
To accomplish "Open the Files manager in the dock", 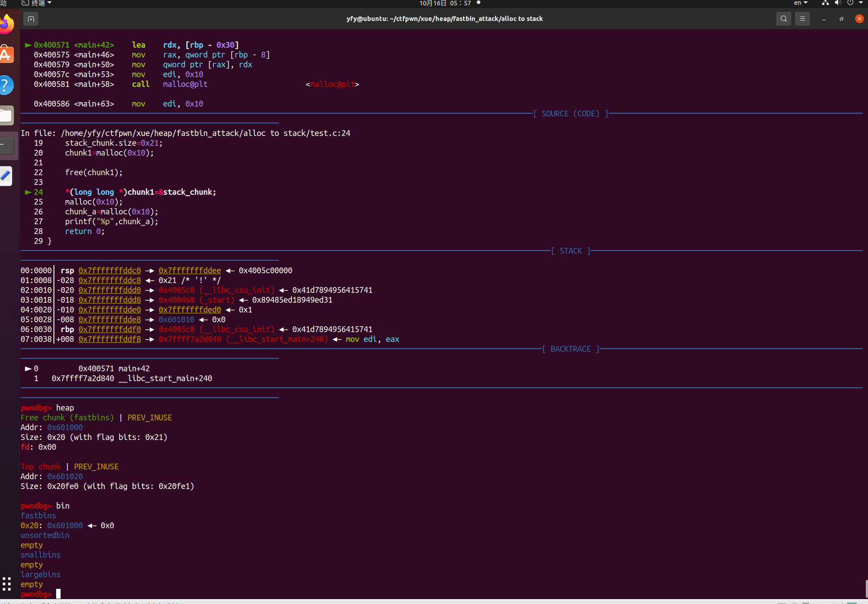I will (x=6, y=115).
